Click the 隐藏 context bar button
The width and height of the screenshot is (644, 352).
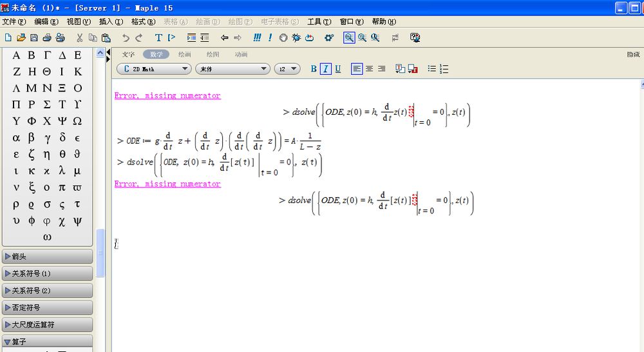click(633, 54)
